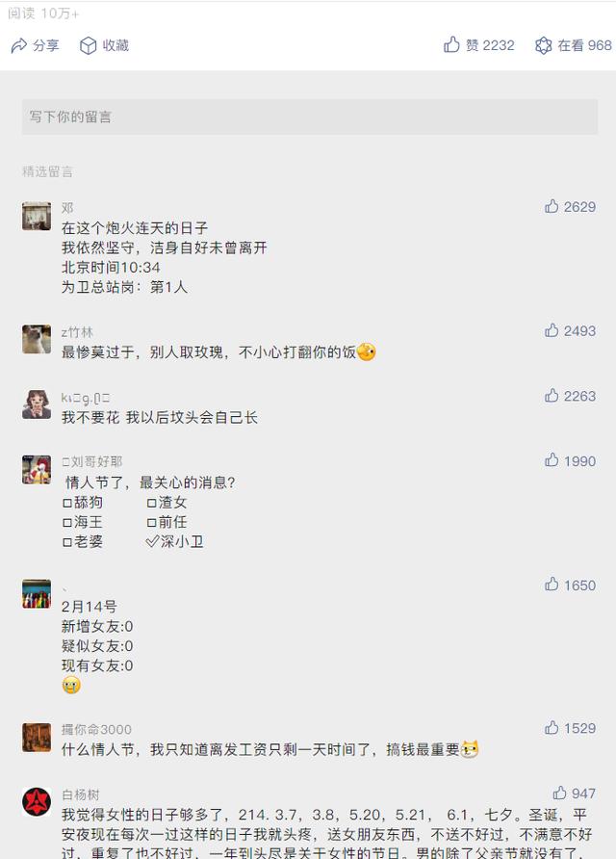
Task: Like 搞钱最重要 comment with 1529 likes
Action: 552,728
